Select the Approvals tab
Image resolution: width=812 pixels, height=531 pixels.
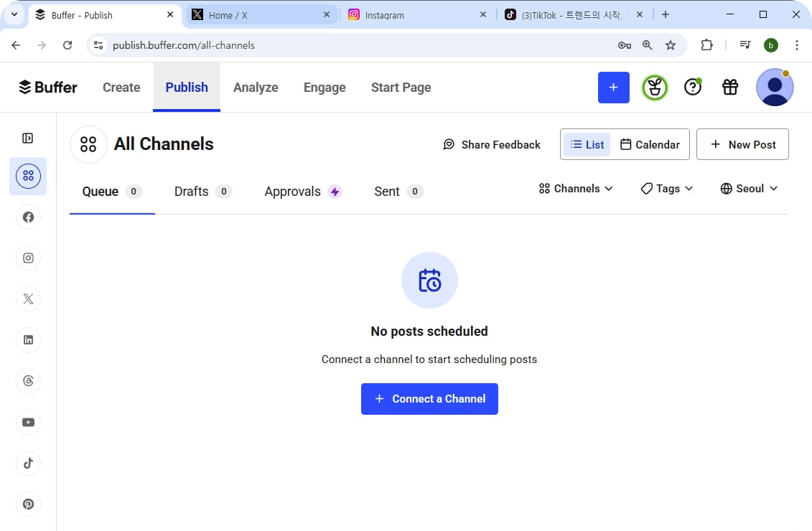click(x=302, y=192)
